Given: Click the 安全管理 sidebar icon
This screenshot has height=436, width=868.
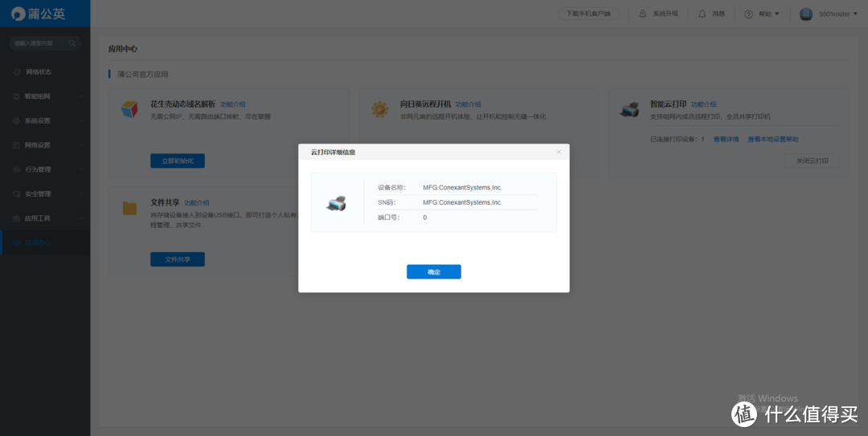Looking at the screenshot, I should tap(17, 194).
